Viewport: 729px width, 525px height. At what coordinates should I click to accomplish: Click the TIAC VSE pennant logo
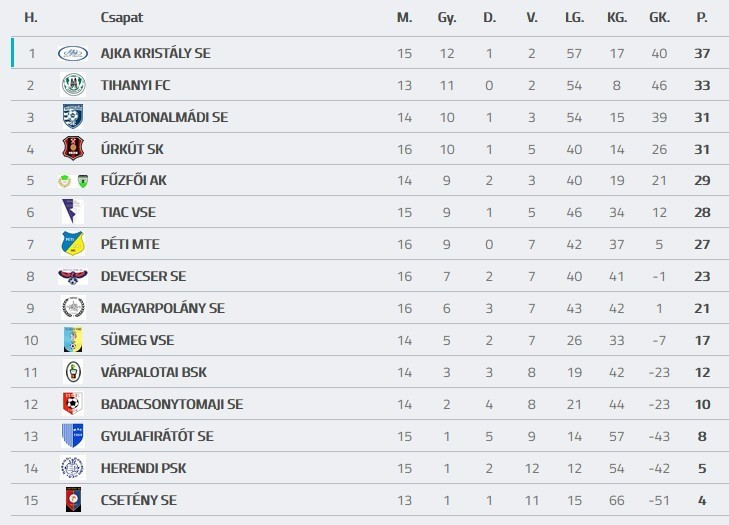[71, 212]
